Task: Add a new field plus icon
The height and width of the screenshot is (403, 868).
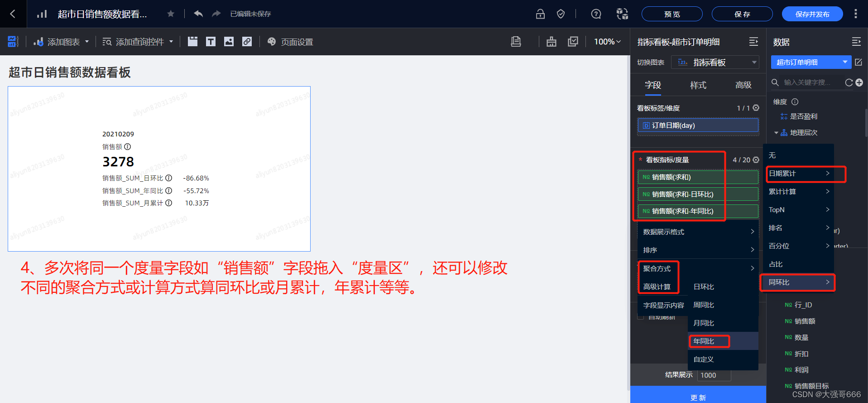Action: (859, 83)
